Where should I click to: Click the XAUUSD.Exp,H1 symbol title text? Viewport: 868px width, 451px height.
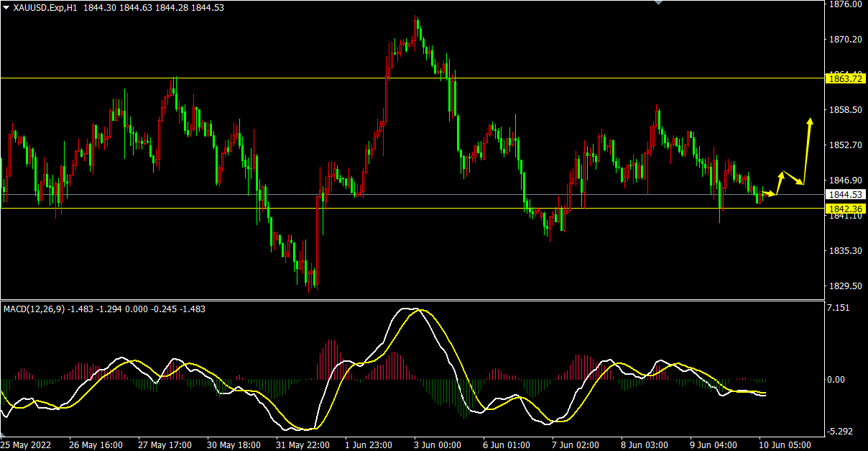click(x=46, y=7)
